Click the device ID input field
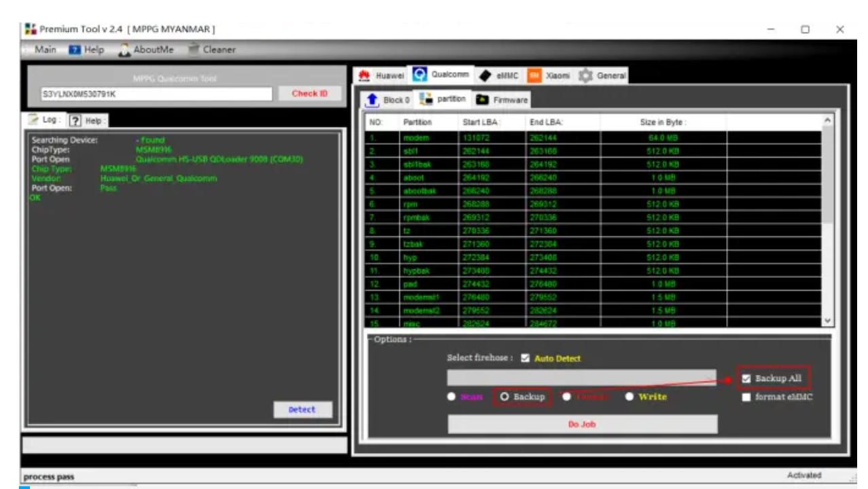868x489 pixels. pos(156,94)
